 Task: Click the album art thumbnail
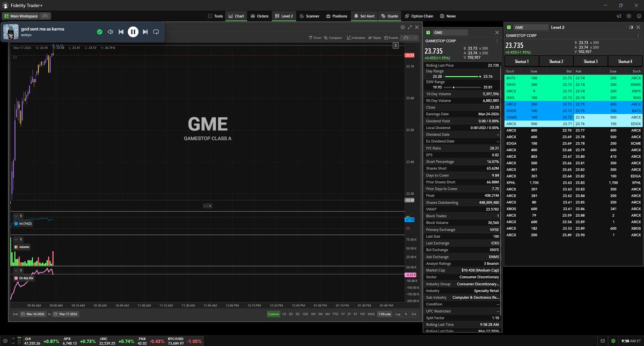pos(11,32)
